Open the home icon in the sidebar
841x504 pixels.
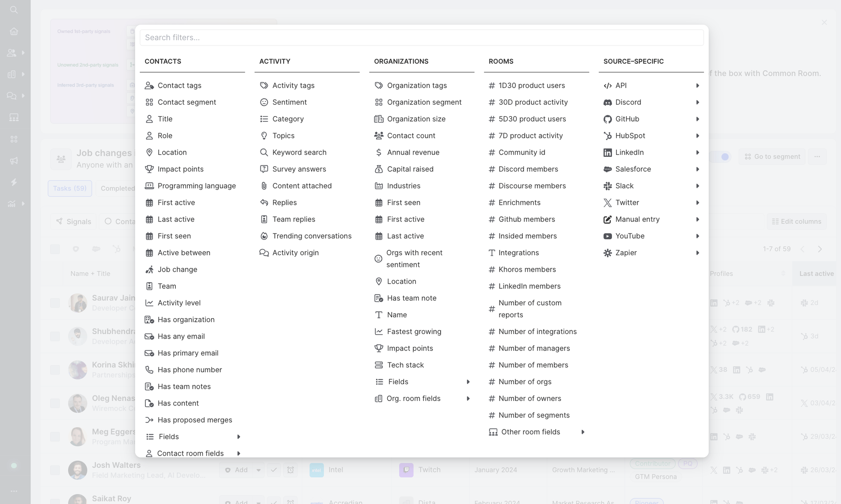pos(14,32)
